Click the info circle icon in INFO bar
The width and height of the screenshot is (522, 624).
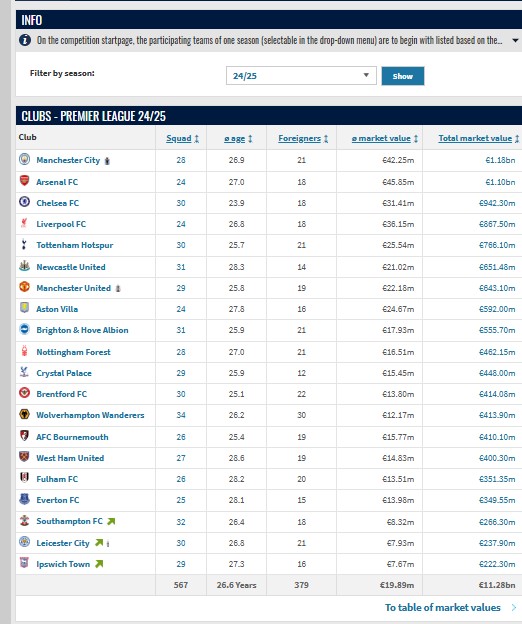click(25, 40)
